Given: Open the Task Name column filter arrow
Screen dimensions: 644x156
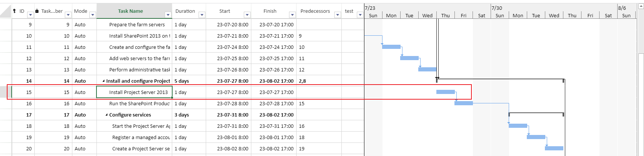Looking at the screenshot, I should 168,15.
